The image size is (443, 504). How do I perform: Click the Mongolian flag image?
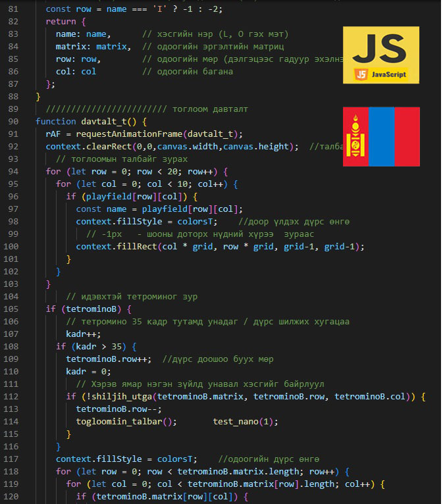tap(381, 136)
